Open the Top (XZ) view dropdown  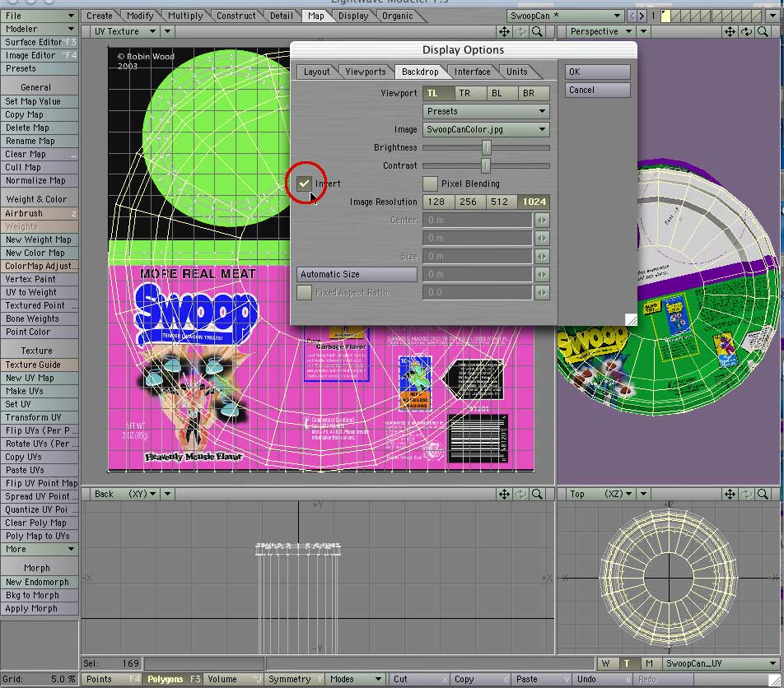(601, 494)
